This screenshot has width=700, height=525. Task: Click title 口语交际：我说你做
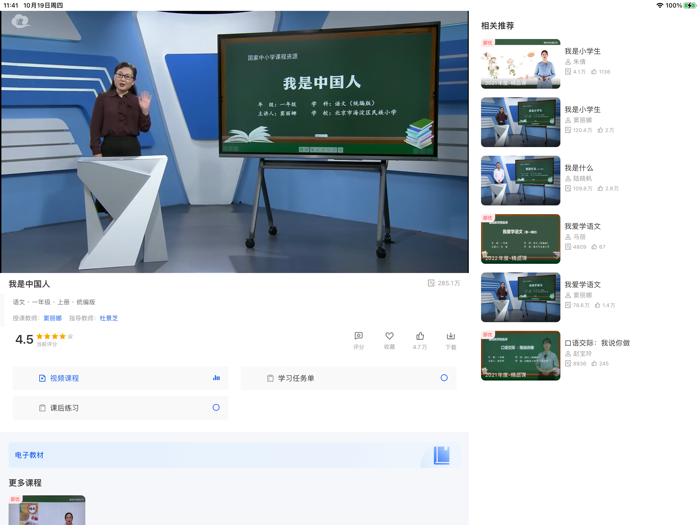[x=597, y=343]
